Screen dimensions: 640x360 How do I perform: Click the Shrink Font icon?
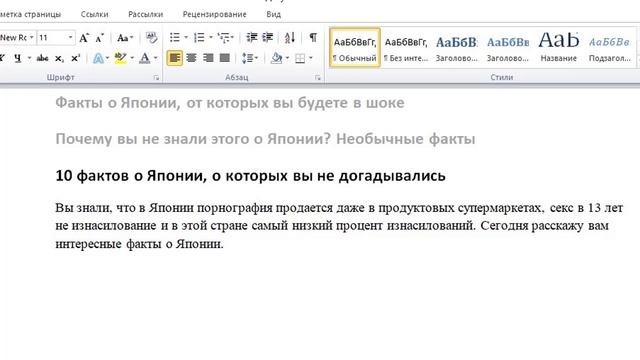[100, 38]
